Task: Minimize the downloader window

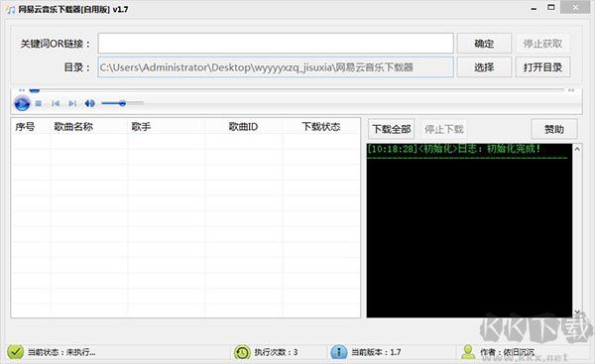Action: (x=534, y=8)
